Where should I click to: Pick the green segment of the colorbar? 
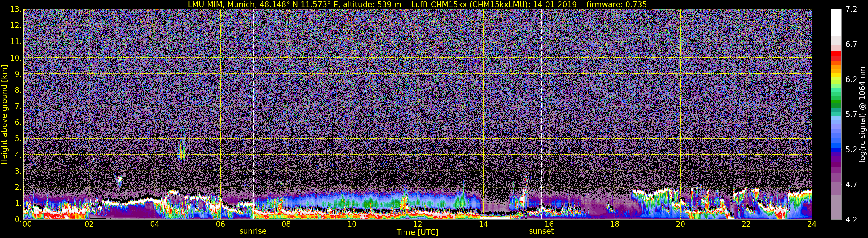click(x=836, y=101)
